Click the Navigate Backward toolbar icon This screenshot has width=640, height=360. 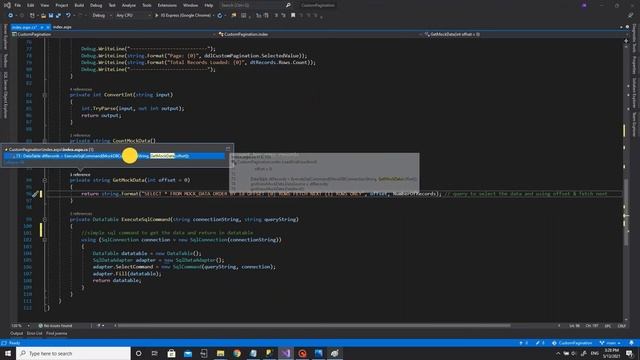pyautogui.click(x=10, y=16)
